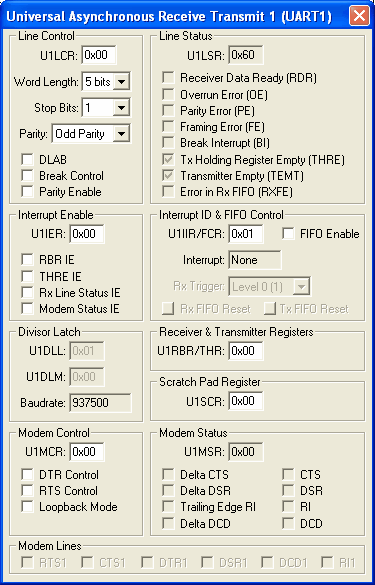The height and width of the screenshot is (585, 375).
Task: Toggle Overrun Error (OE) checkbox
Action: click(x=168, y=95)
